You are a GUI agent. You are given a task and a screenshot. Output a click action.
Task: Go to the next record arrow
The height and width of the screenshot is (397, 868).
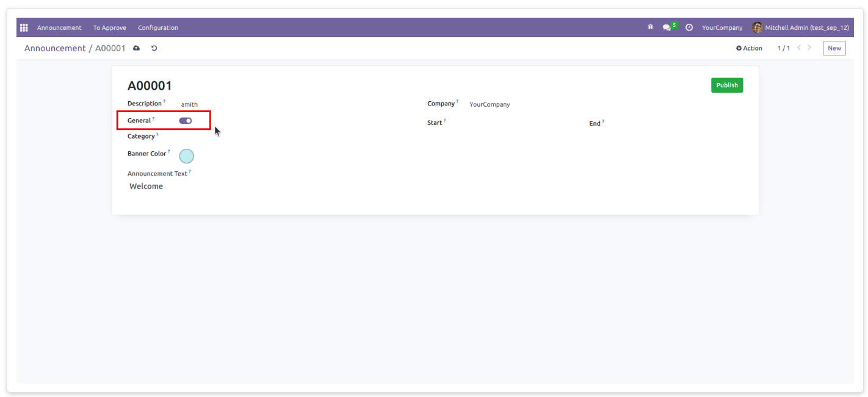pyautogui.click(x=809, y=48)
